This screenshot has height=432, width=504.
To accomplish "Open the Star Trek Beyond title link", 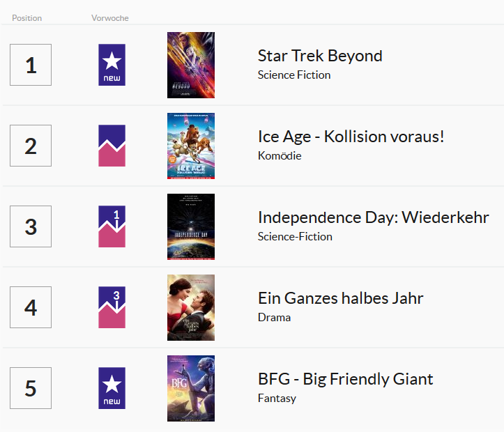I will (320, 56).
